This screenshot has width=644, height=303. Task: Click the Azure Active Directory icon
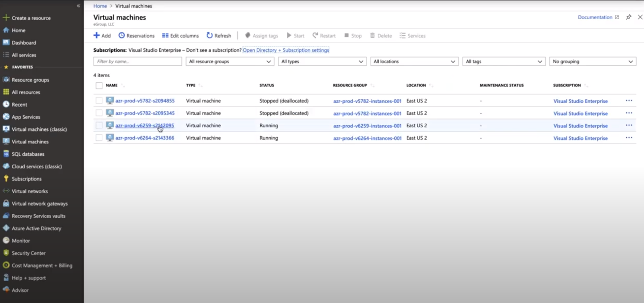point(6,228)
